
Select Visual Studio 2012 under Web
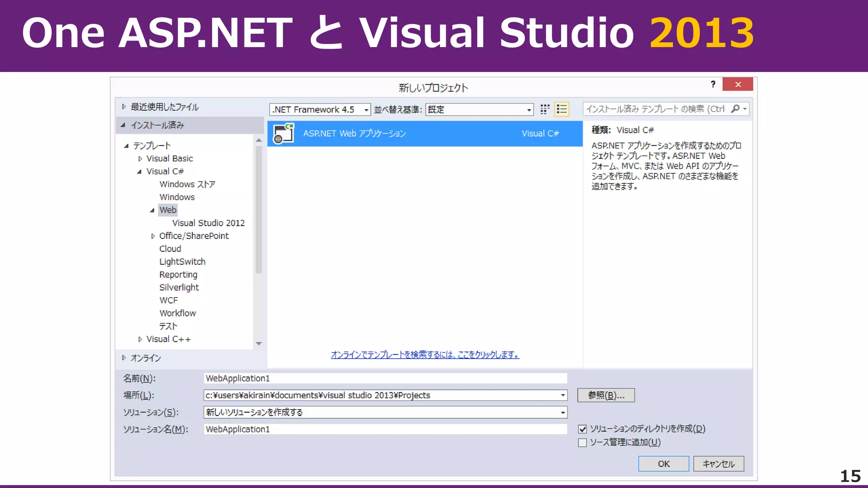pos(208,223)
